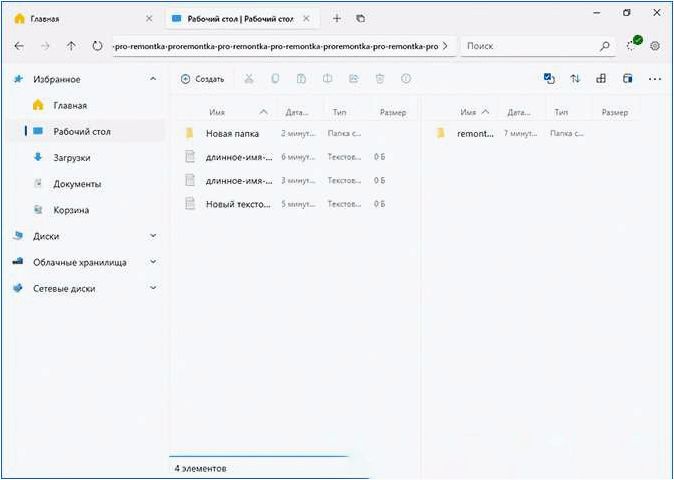Collapse the Избранное section
674x480 pixels.
(x=153, y=79)
